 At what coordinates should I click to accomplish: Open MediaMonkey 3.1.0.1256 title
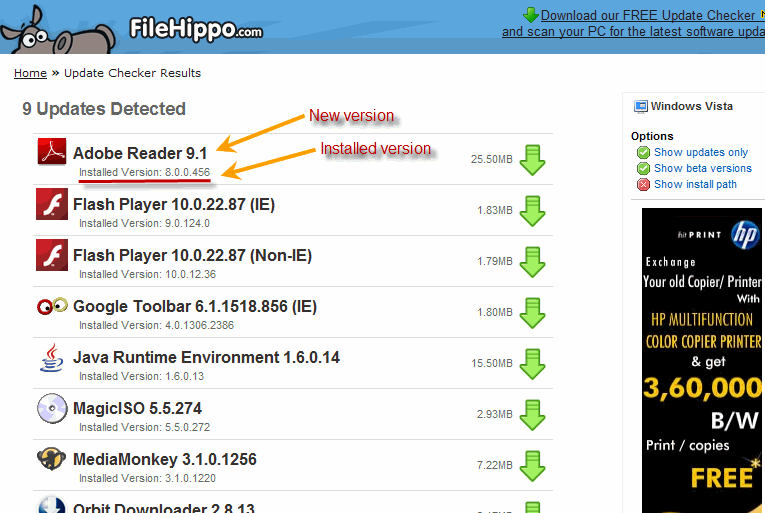tap(165, 459)
